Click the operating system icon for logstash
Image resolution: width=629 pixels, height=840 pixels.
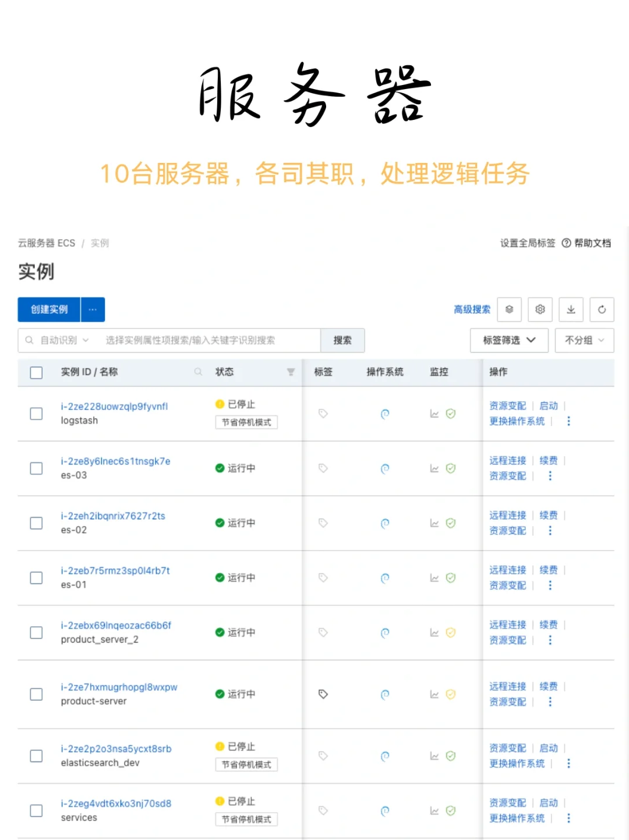[385, 414]
